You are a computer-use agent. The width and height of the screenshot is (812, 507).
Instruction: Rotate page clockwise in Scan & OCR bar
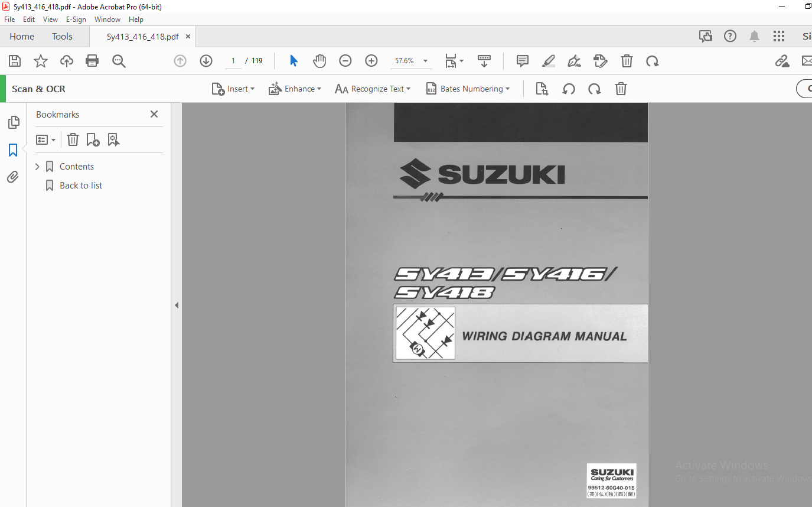pyautogui.click(x=595, y=89)
